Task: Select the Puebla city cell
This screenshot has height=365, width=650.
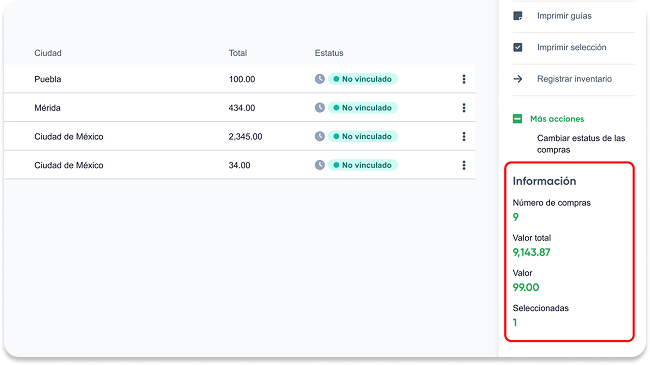Action: [48, 79]
